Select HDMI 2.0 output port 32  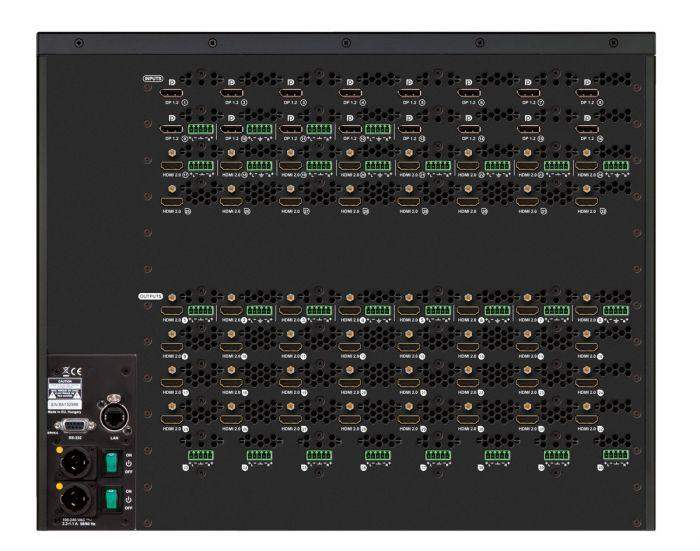tap(587, 419)
